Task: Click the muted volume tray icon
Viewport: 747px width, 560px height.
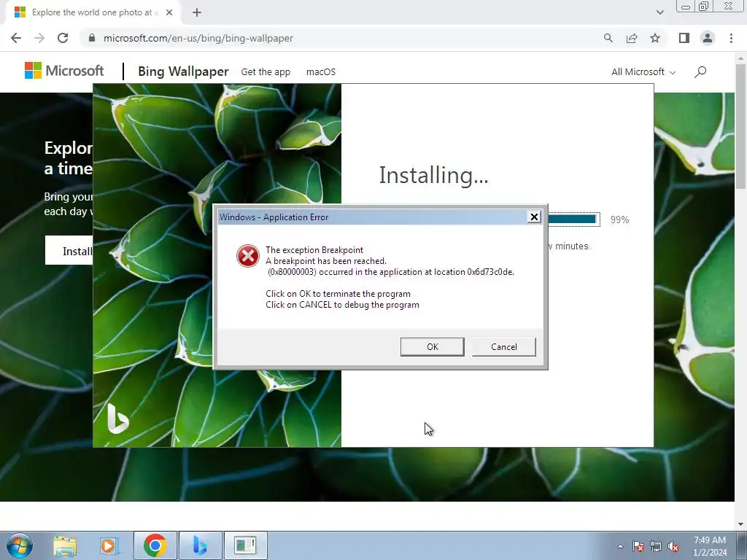Action: coord(673,546)
